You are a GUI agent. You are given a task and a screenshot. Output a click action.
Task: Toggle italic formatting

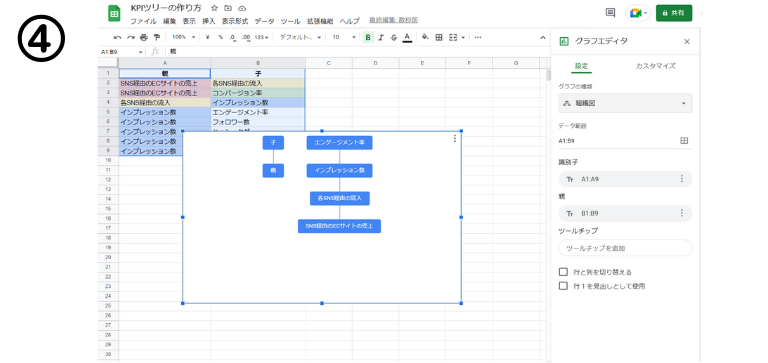(x=381, y=37)
